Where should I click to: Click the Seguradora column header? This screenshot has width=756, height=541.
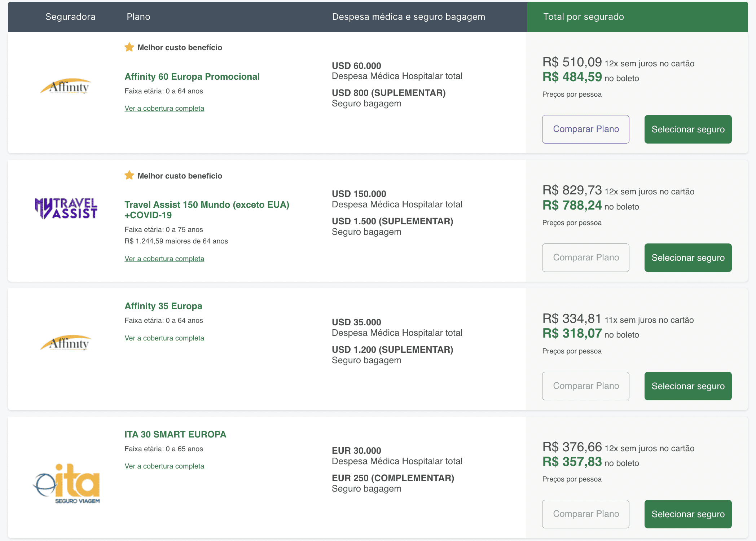[x=71, y=17]
